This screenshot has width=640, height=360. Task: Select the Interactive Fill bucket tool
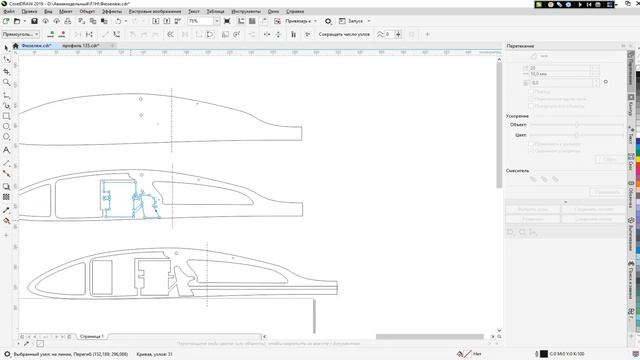(x=6, y=221)
